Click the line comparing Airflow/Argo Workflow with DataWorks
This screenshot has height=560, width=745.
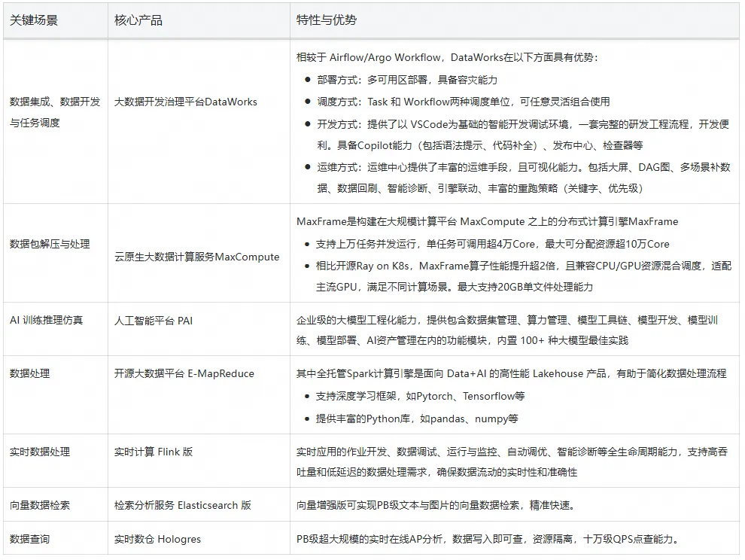(x=447, y=57)
